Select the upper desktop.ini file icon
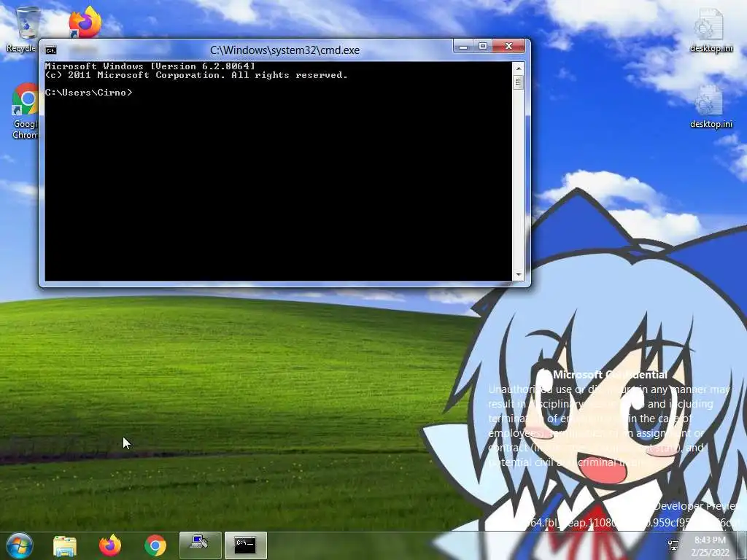Image resolution: width=747 pixels, height=560 pixels. click(711, 31)
